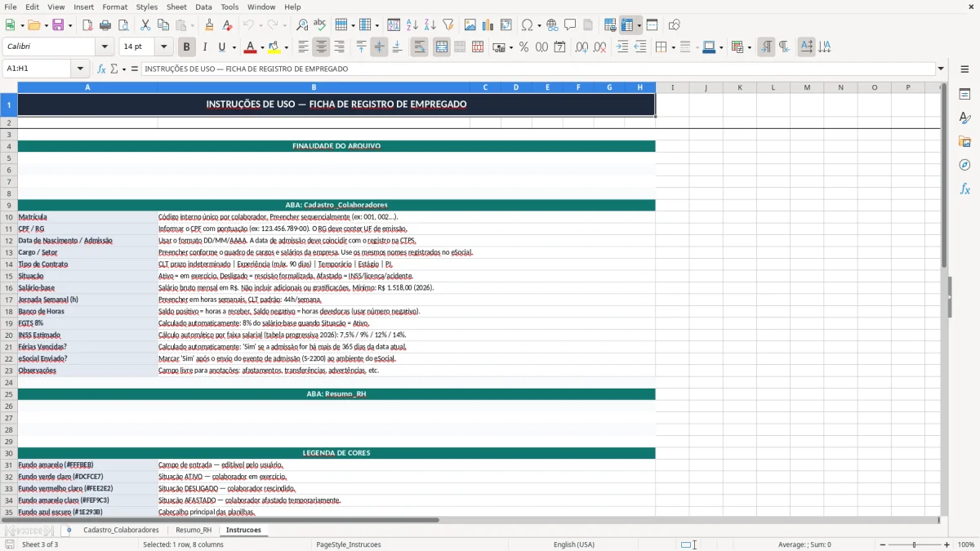Click the Delete Decimal Place icon
Screen dimensions: 980x551
599,47
